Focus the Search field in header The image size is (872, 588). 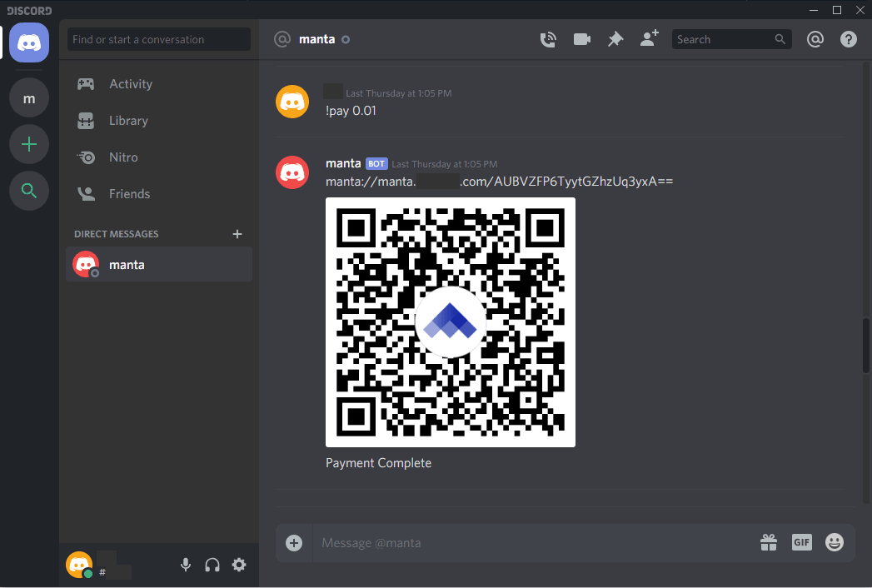coord(731,39)
